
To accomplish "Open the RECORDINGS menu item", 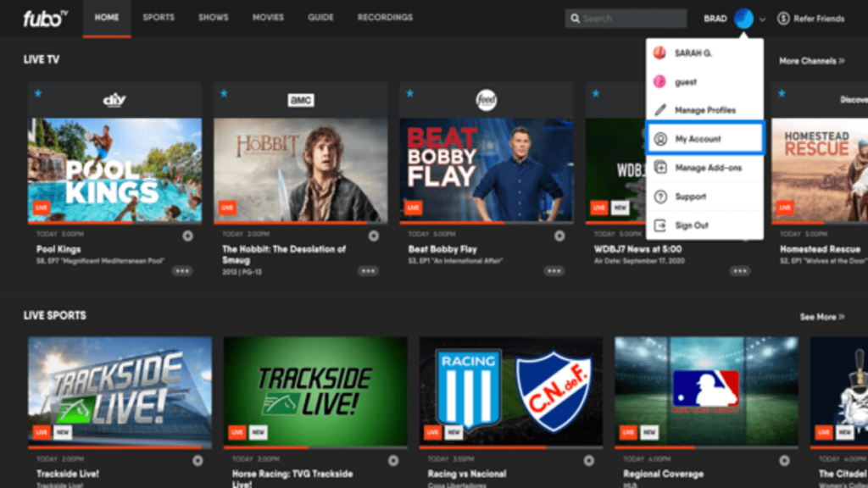I will coord(385,17).
